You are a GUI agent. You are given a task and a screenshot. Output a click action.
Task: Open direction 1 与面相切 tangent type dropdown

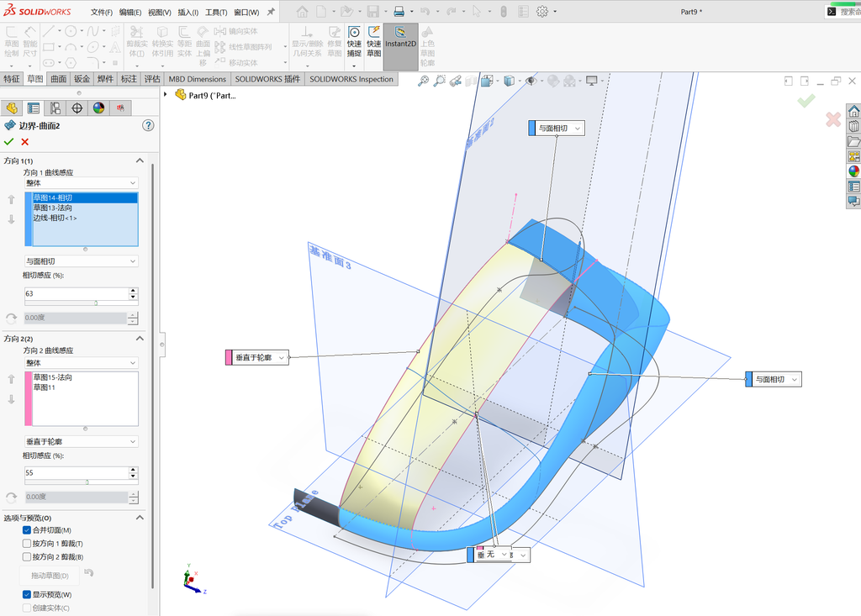tap(82, 261)
